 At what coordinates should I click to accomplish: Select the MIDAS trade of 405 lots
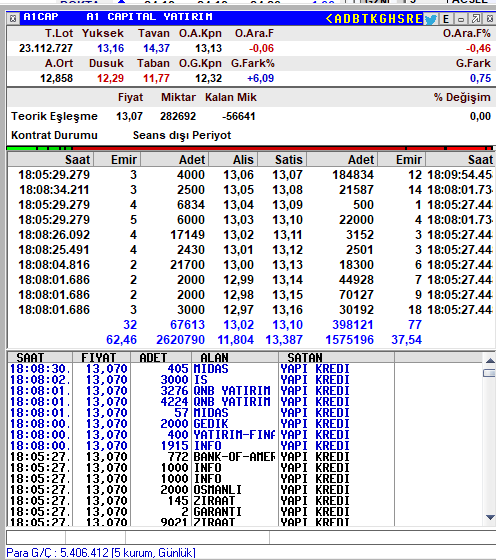(179, 369)
